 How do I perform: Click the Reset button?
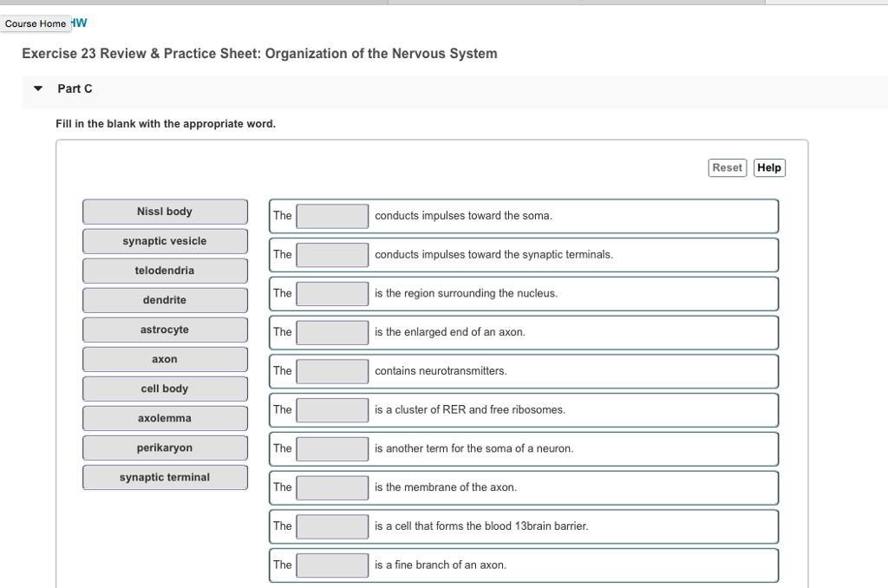point(727,167)
